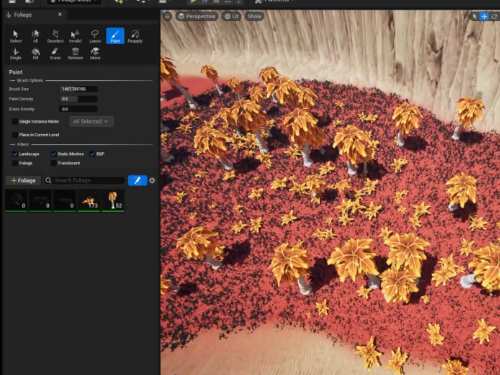Viewport: 500px width, 375px height.
Task: Collapse the Brush Options section
Action: click(x=12, y=81)
